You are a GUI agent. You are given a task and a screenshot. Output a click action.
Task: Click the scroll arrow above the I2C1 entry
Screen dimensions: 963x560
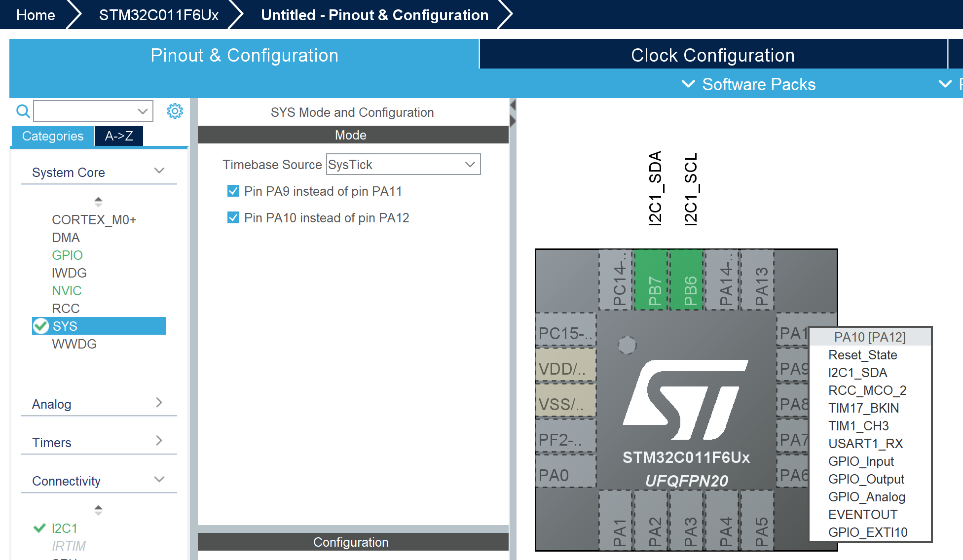coord(99,510)
